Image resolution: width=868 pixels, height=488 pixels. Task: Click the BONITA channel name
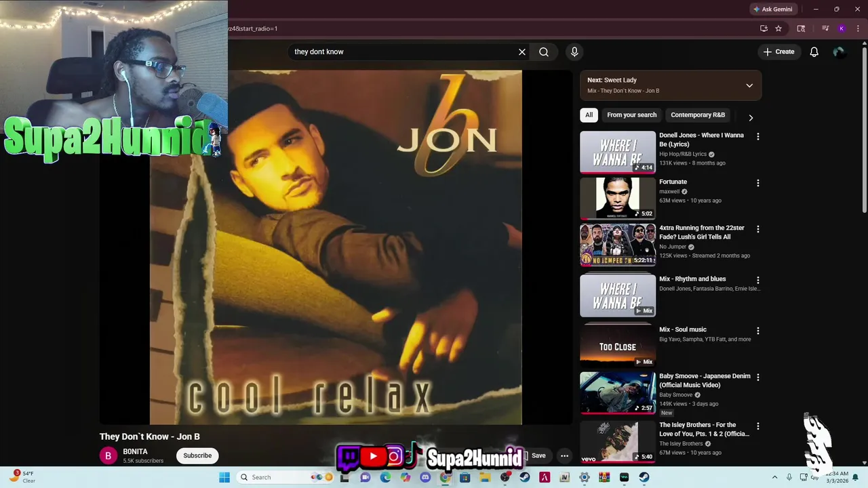135,452
